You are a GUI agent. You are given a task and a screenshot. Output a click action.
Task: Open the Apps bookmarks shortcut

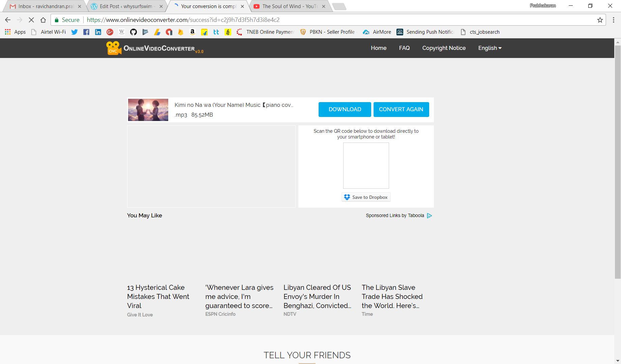(x=15, y=32)
